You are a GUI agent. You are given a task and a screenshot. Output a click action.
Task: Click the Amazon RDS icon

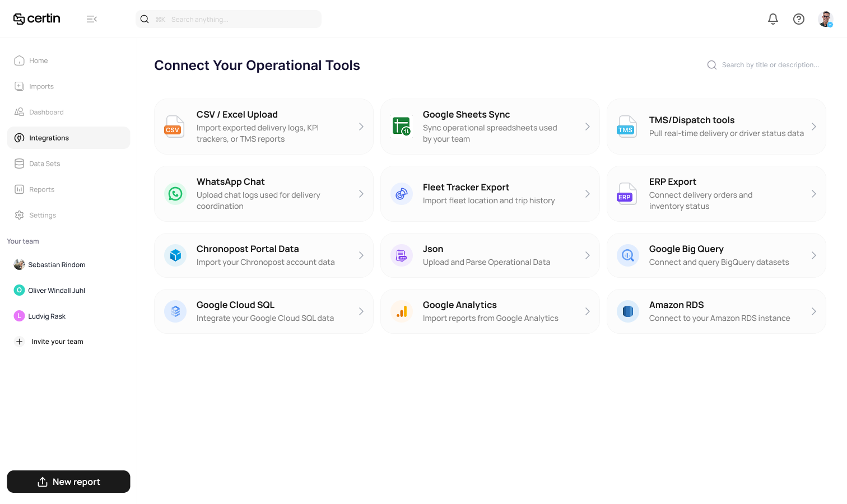pyautogui.click(x=628, y=311)
